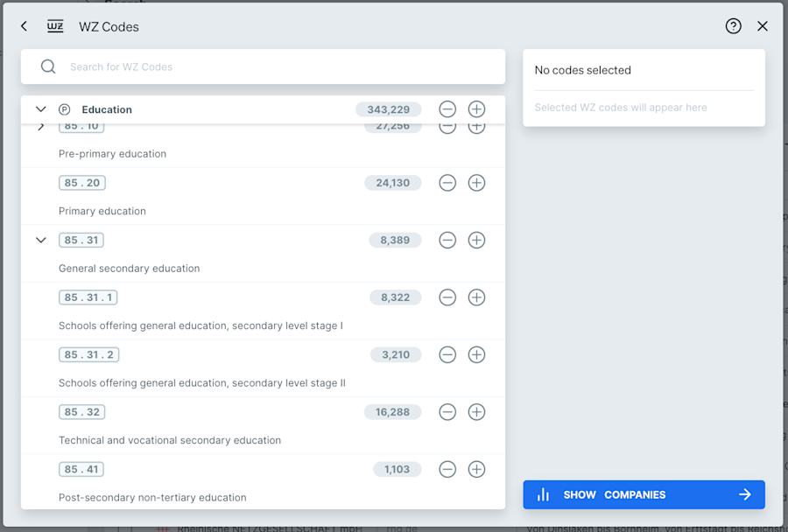This screenshot has width=788, height=532.
Task: Close the WZ Codes dialog
Action: 763,26
